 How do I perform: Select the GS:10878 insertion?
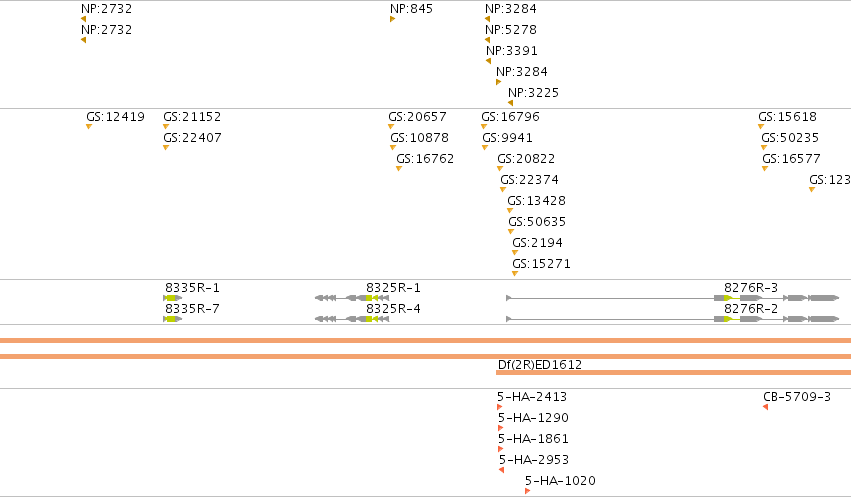(393, 148)
